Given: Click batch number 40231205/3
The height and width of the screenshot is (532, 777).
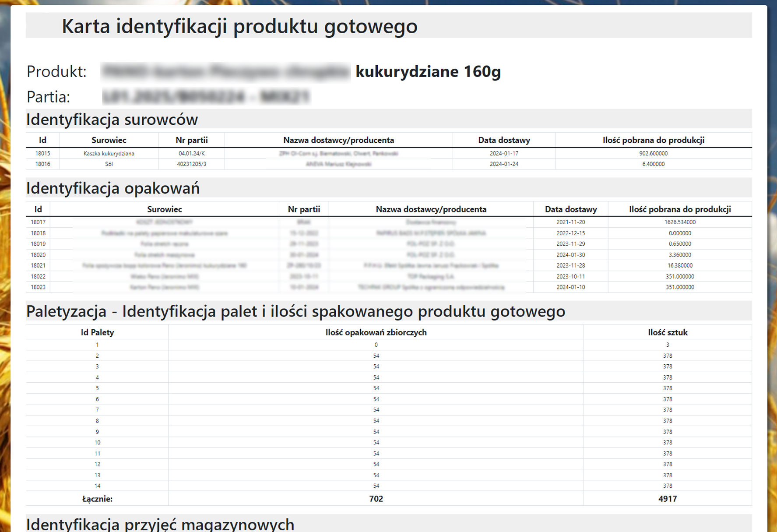Looking at the screenshot, I should [x=191, y=164].
